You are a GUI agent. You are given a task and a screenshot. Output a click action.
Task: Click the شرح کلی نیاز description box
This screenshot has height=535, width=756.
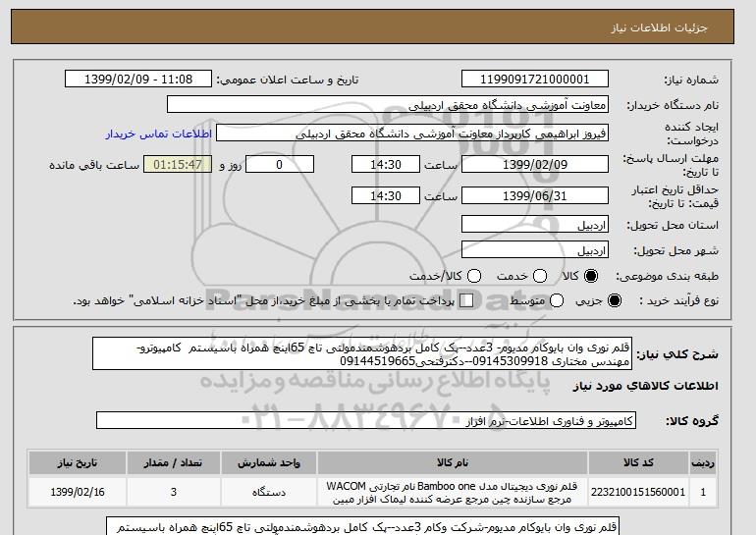point(362,353)
